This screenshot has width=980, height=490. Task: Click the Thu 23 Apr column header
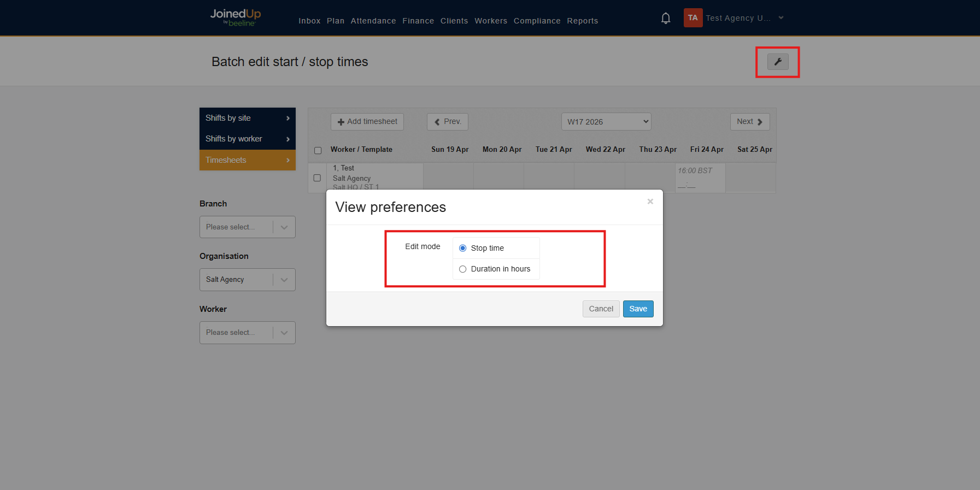658,149
